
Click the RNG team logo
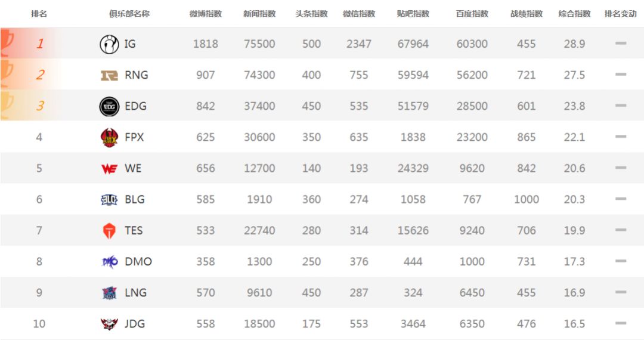point(109,75)
